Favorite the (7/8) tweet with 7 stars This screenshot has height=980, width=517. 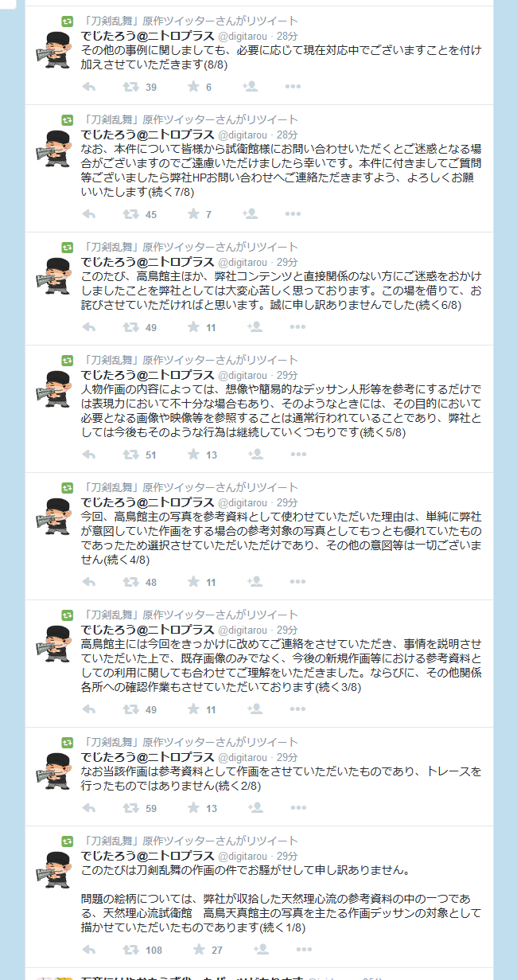tap(192, 214)
